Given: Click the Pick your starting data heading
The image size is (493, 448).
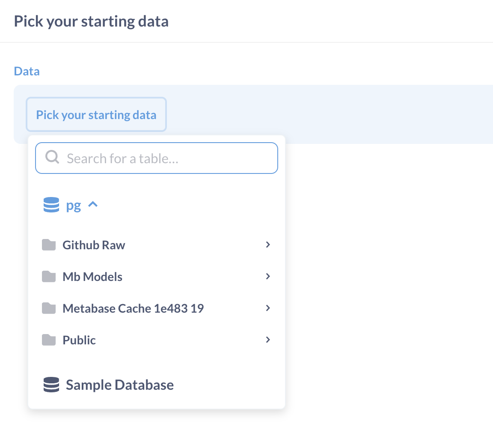Looking at the screenshot, I should coord(91,21).
